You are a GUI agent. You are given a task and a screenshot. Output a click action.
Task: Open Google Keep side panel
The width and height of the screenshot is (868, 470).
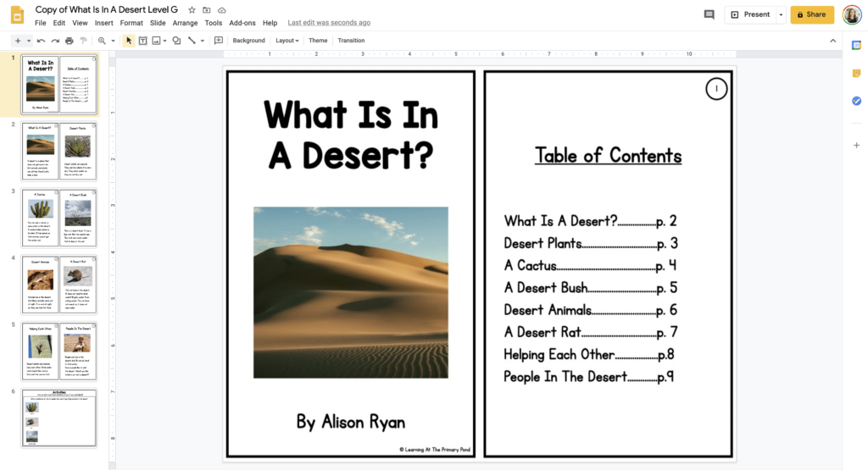click(856, 73)
